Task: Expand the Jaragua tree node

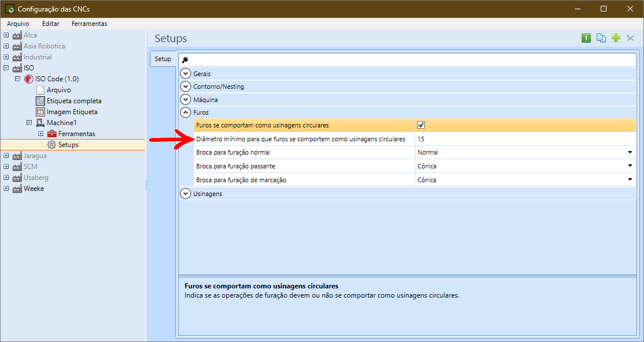Action: click(6, 156)
